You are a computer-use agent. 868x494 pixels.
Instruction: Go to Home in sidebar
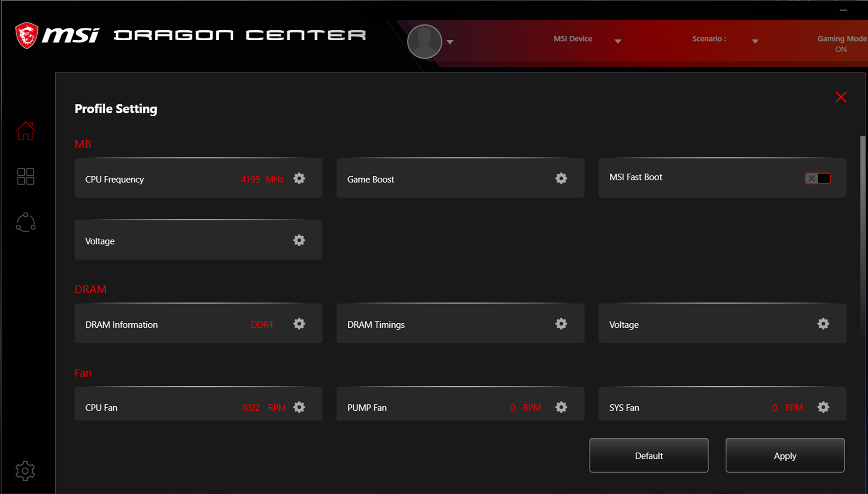click(x=26, y=131)
